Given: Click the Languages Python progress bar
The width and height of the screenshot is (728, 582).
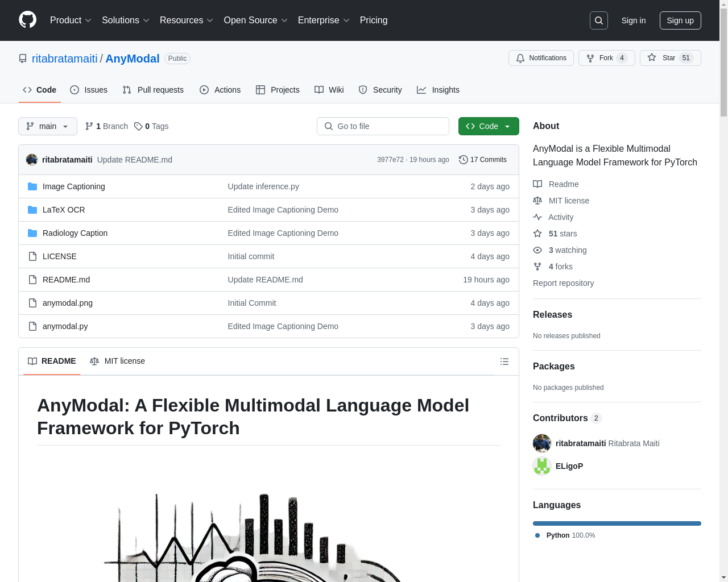Looking at the screenshot, I should click(617, 523).
